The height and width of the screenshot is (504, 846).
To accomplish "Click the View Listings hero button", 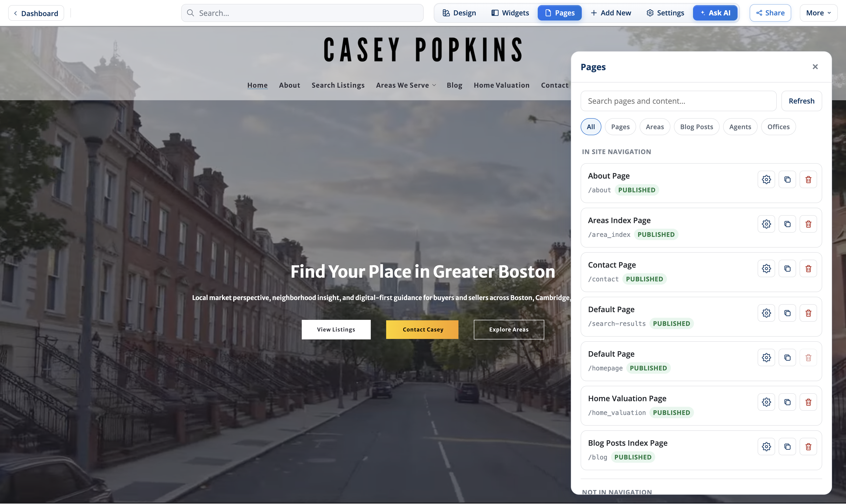I will point(336,329).
